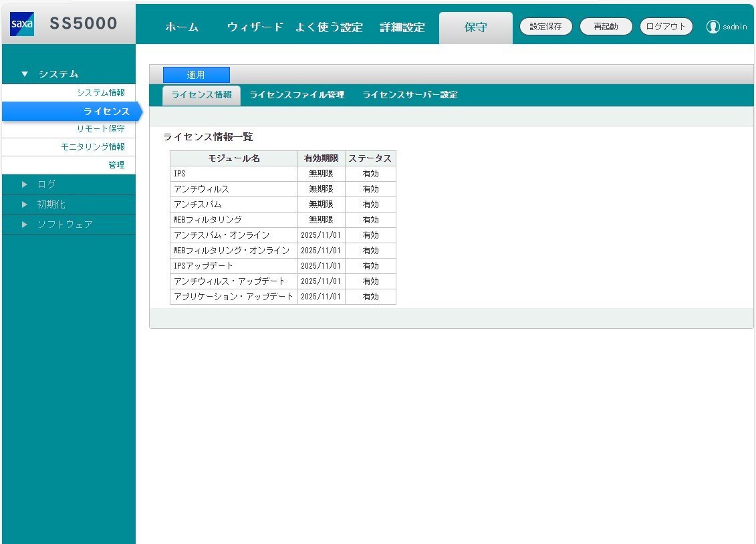The image size is (756, 544).
Task: Navigate to ホーム in the top menu
Action: coord(181,27)
